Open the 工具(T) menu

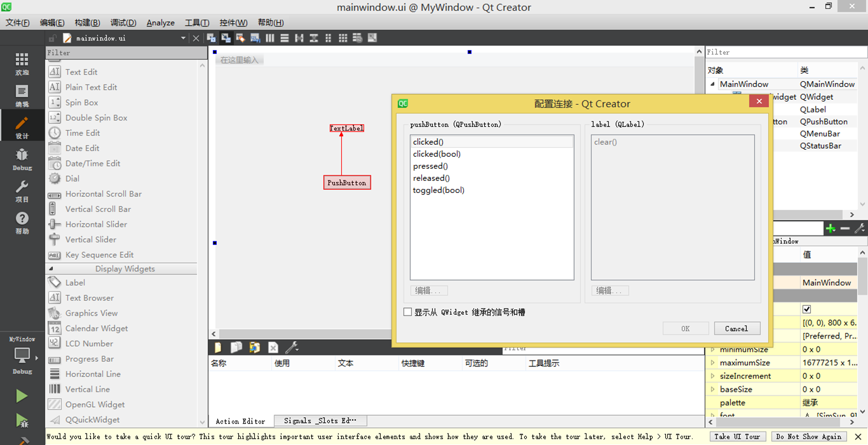tap(197, 22)
